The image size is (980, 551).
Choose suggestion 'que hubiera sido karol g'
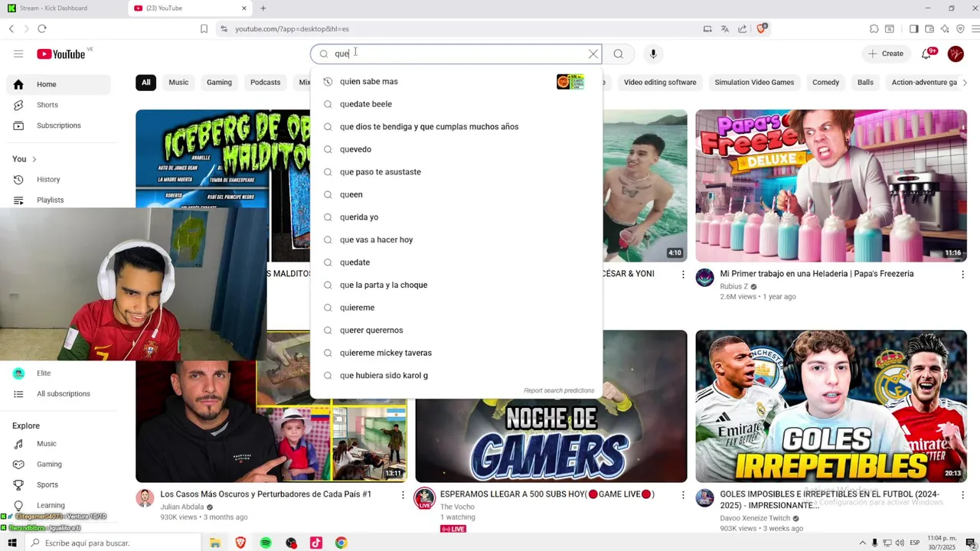(x=456, y=375)
